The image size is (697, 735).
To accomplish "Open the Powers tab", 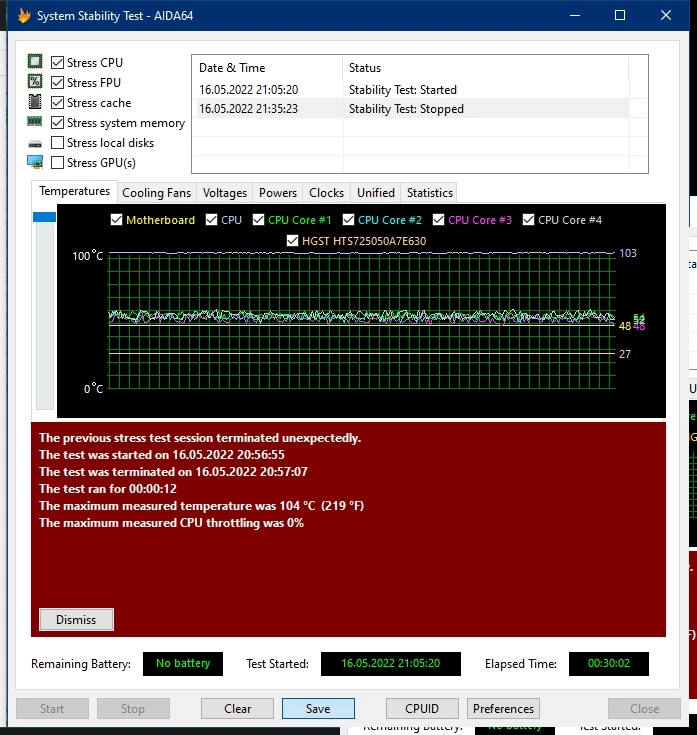I will tap(278, 193).
